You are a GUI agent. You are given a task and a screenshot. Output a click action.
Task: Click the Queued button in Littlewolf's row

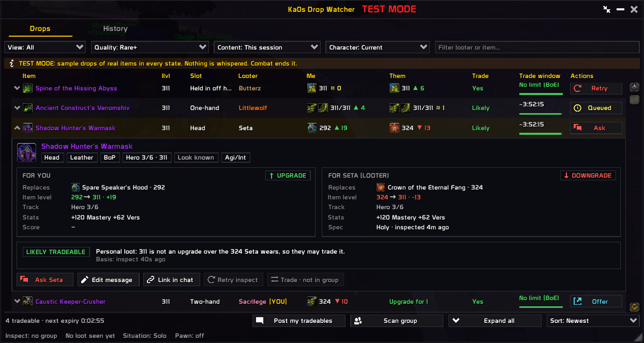pos(596,108)
